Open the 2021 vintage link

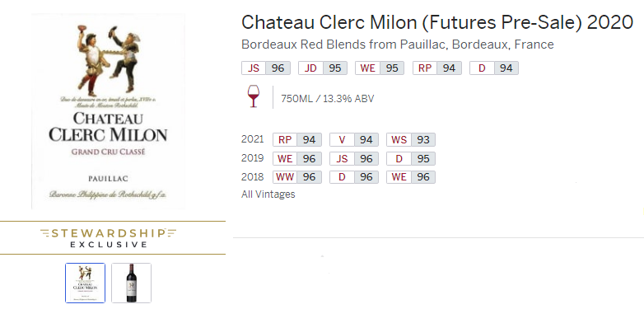click(252, 139)
